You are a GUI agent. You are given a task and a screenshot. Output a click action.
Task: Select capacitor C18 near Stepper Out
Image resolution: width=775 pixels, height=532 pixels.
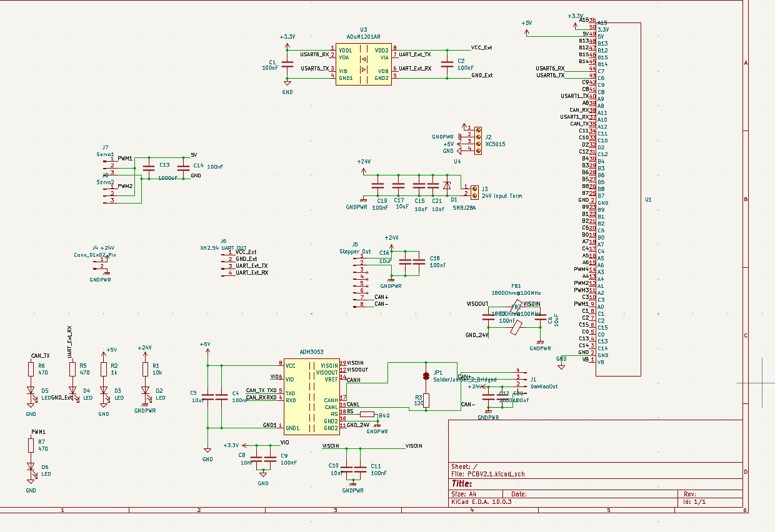tap(419, 262)
